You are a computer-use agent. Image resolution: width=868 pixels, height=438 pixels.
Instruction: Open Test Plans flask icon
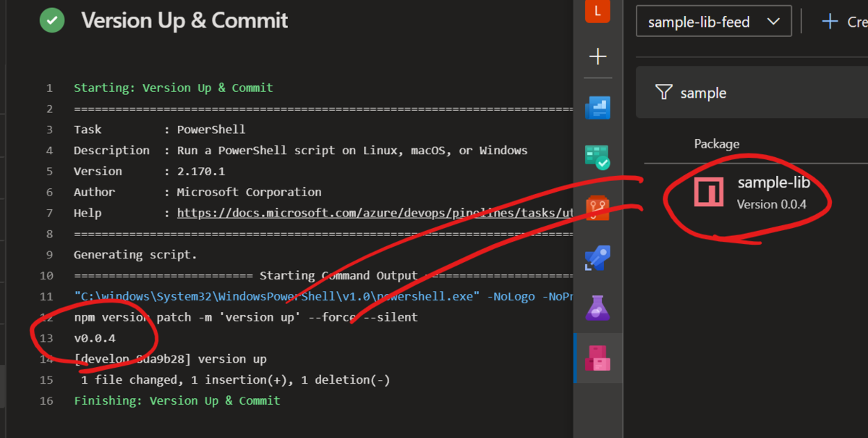(x=597, y=308)
